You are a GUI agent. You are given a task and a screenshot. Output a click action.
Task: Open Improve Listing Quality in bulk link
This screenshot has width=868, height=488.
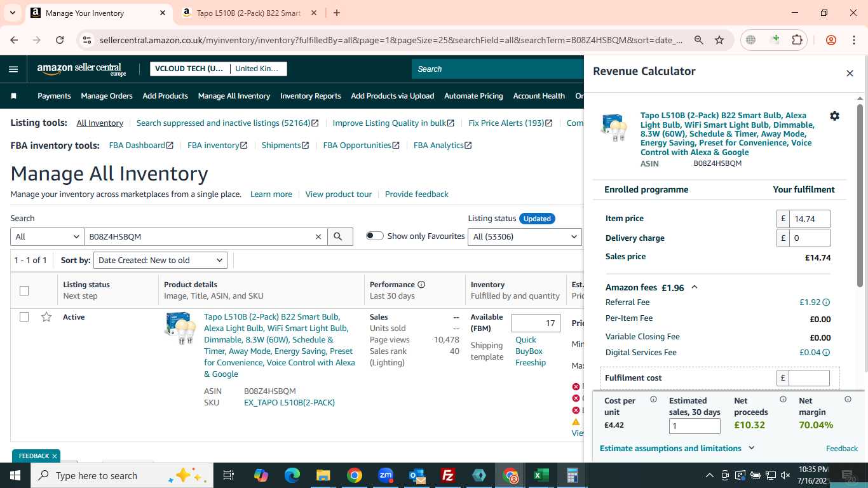click(x=393, y=123)
